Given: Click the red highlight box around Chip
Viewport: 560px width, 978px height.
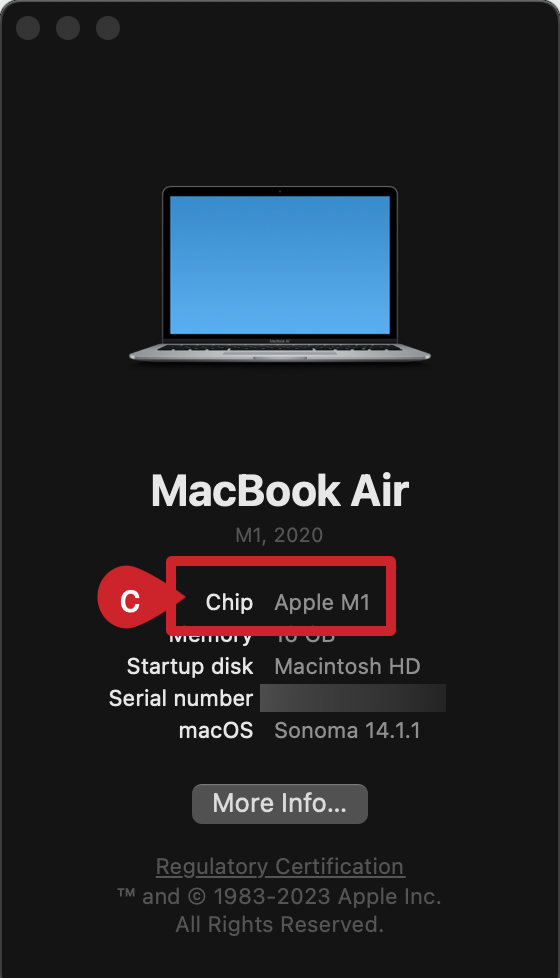Looking at the screenshot, I should click(x=281, y=596).
